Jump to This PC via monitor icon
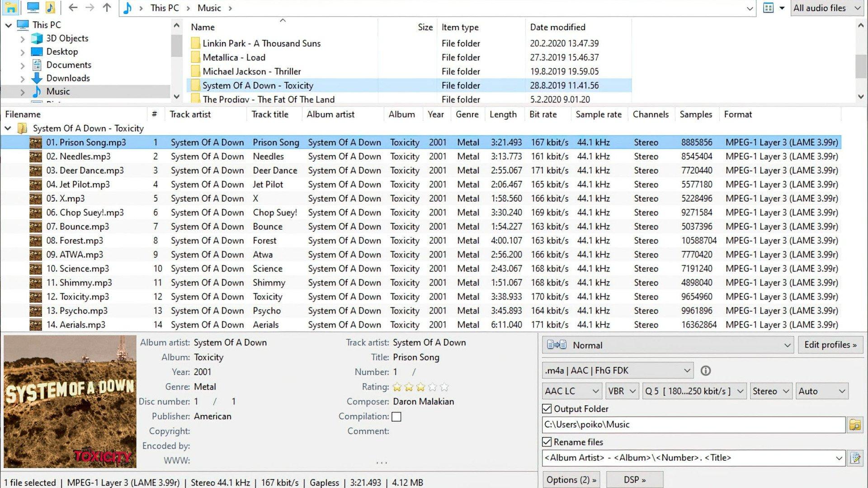Image resolution: width=868 pixels, height=488 pixels. point(33,8)
